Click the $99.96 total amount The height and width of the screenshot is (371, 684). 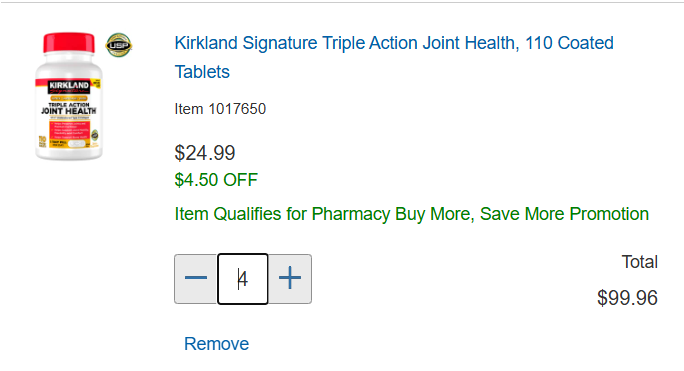point(627,298)
